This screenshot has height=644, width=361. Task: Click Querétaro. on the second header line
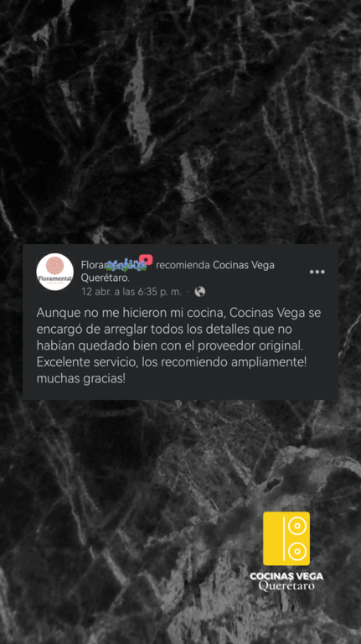[x=105, y=278]
